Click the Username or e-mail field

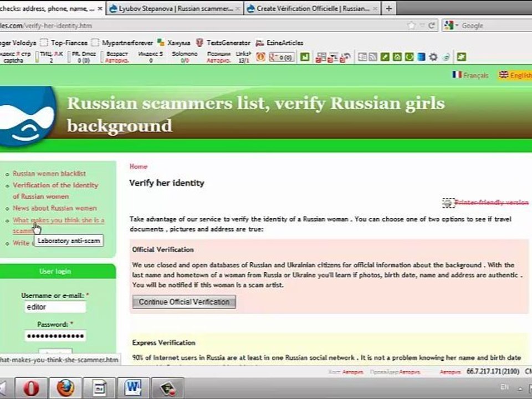55,306
